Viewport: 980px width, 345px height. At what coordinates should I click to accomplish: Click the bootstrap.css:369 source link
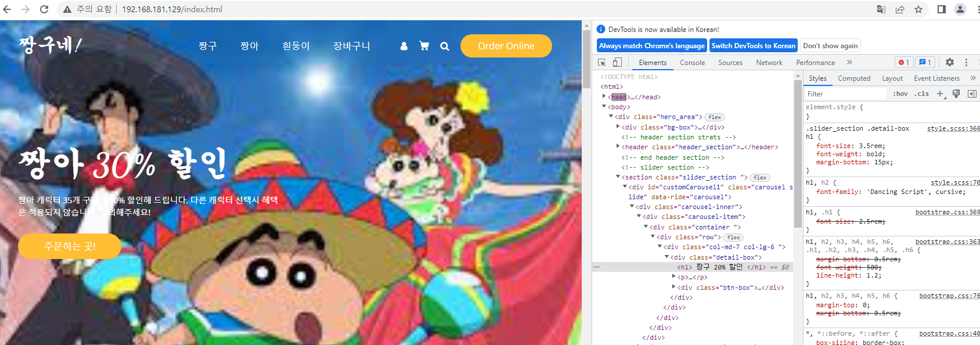click(x=947, y=212)
